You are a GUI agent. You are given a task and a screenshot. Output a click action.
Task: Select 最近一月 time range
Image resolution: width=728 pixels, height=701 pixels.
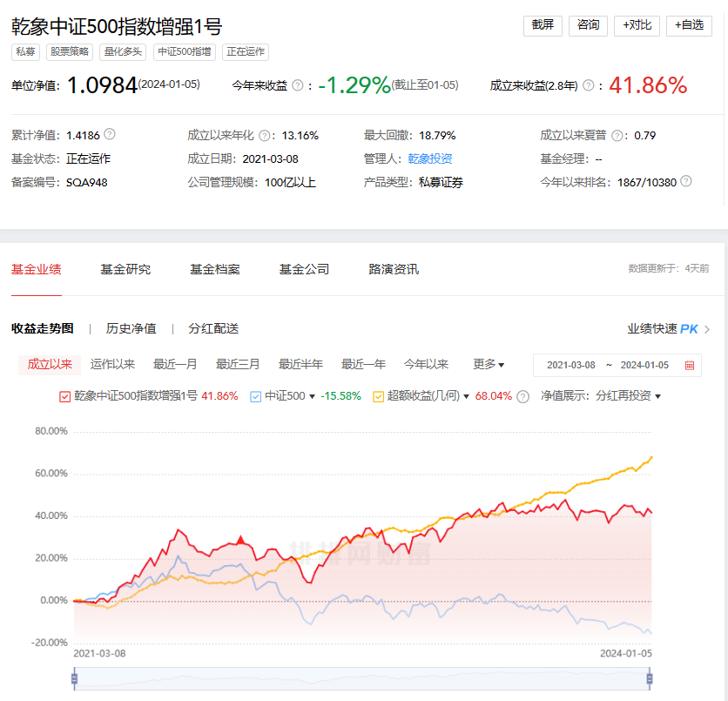point(175,364)
